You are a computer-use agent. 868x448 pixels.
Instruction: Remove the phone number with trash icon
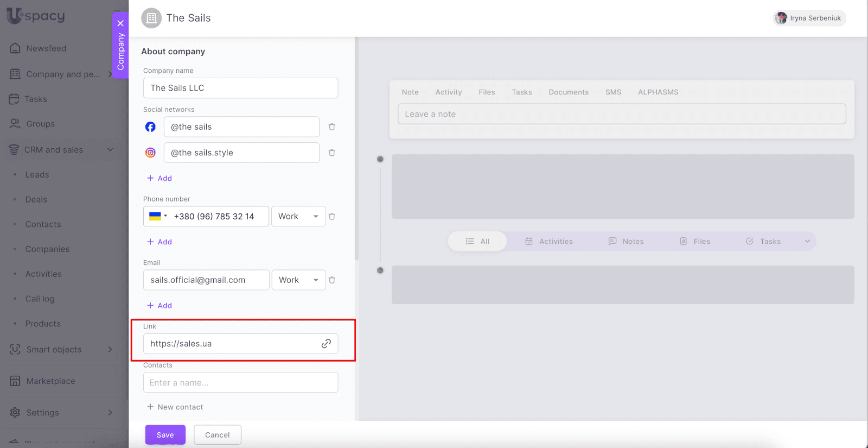click(x=332, y=217)
